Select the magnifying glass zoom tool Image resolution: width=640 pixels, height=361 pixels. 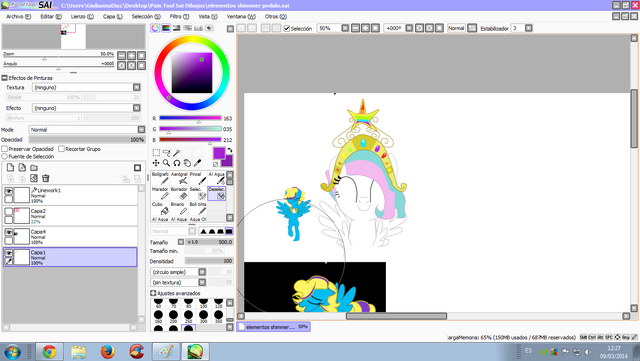click(x=166, y=163)
